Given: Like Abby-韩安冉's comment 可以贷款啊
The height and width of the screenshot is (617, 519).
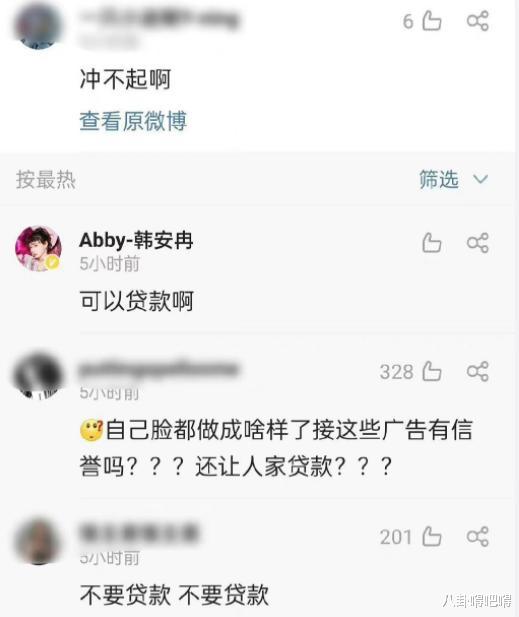Looking at the screenshot, I should pyautogui.click(x=432, y=242).
